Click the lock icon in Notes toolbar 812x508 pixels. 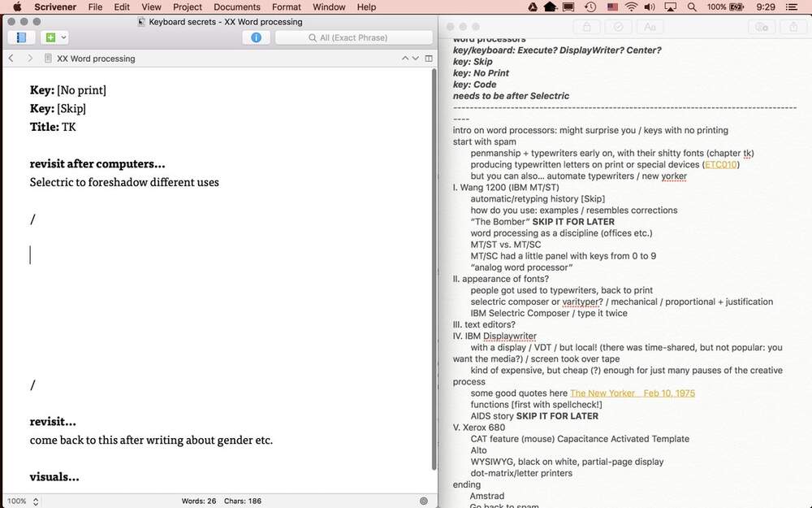(587, 27)
